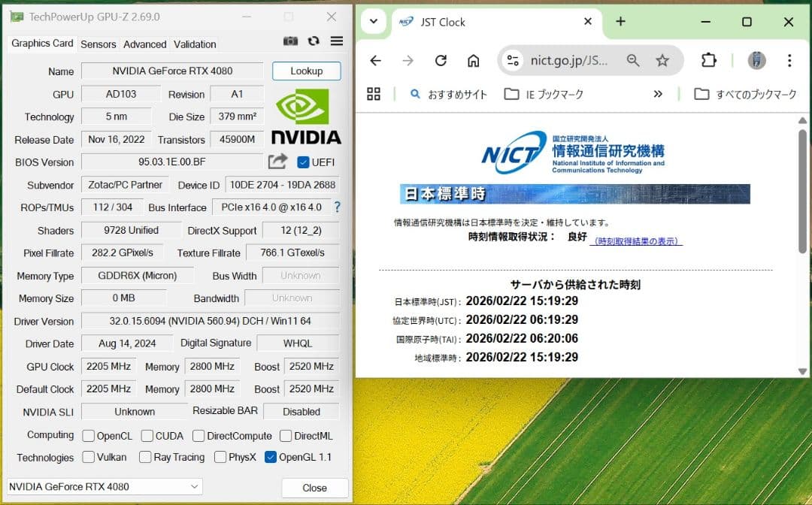
Task: Open the browser home page
Action: coord(474,61)
